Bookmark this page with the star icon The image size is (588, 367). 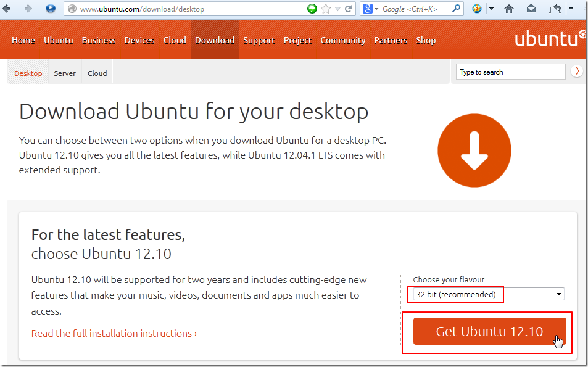(326, 9)
